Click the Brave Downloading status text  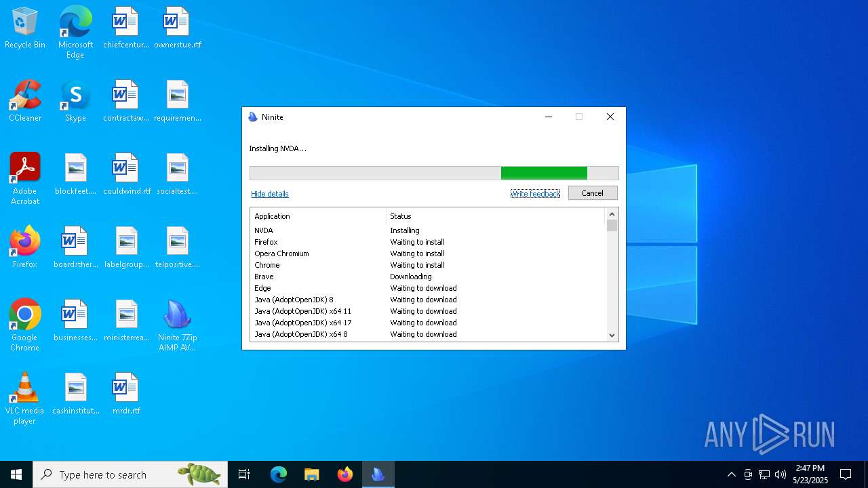(411, 277)
